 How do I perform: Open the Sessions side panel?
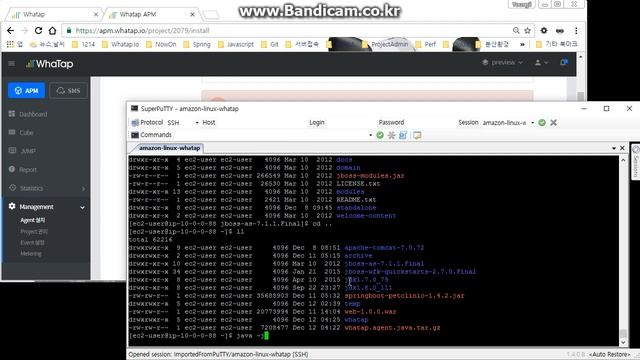[636, 162]
